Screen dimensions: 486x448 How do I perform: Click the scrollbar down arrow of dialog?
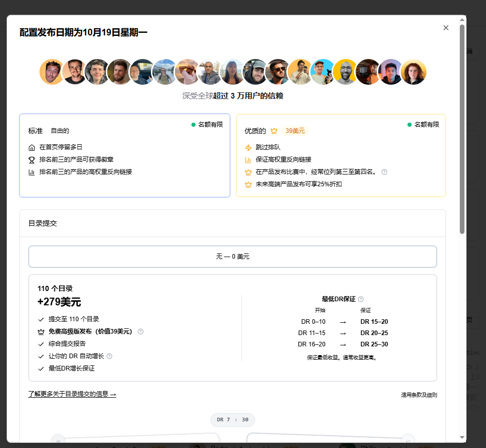coord(462,437)
